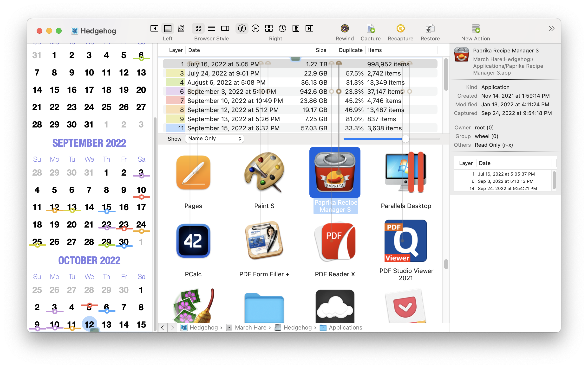Expand the toolbar overflow chevron
Screen dimensions: 588x368
551,28
